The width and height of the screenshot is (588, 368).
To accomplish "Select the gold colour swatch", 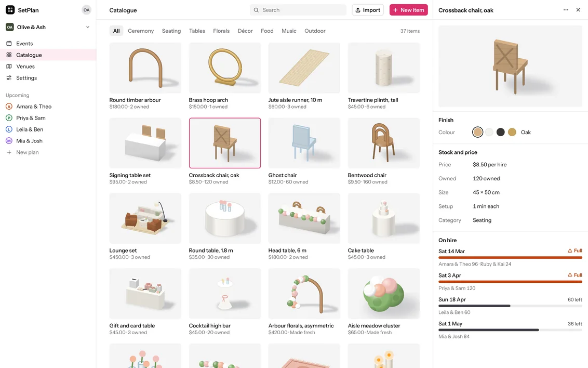I will (512, 132).
